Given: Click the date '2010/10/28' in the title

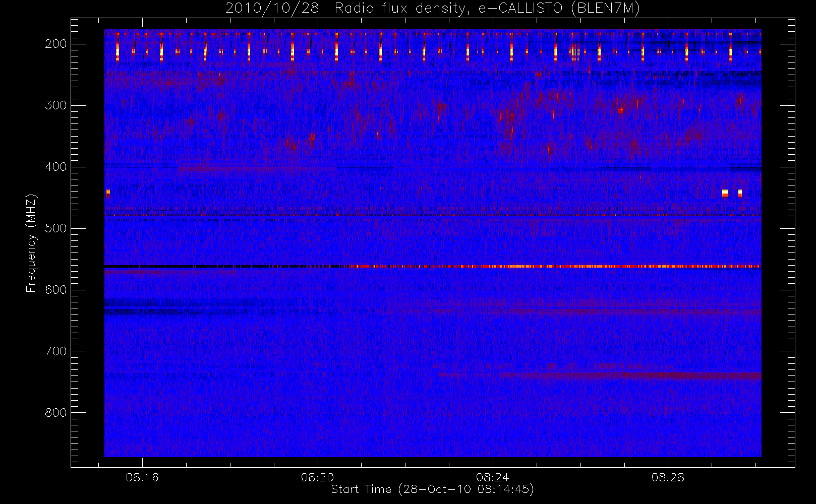Looking at the screenshot, I should [271, 9].
